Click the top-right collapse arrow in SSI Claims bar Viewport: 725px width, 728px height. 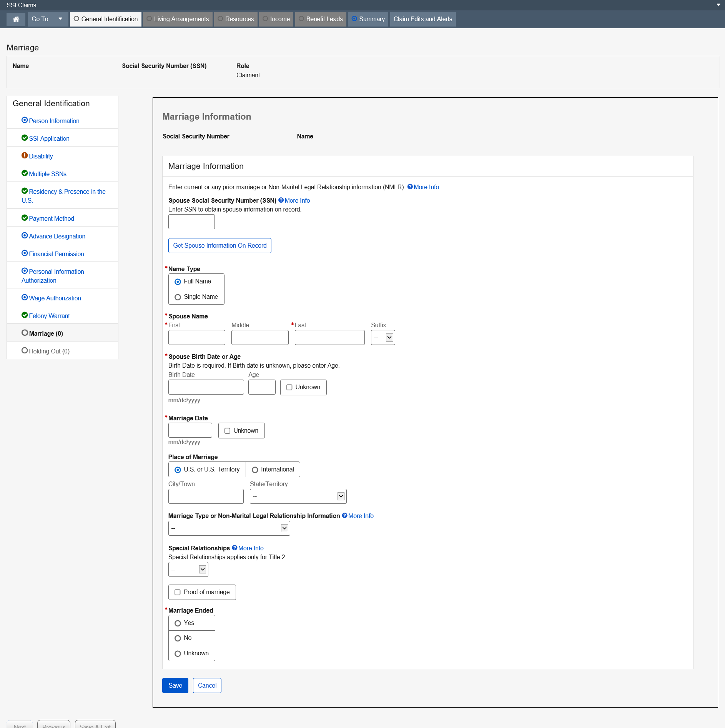pos(718,5)
